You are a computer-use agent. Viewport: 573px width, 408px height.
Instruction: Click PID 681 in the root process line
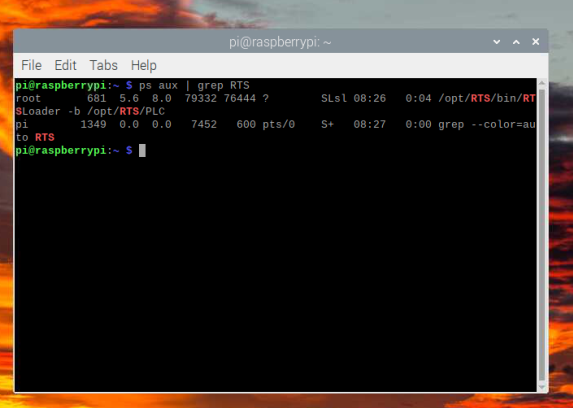96,98
